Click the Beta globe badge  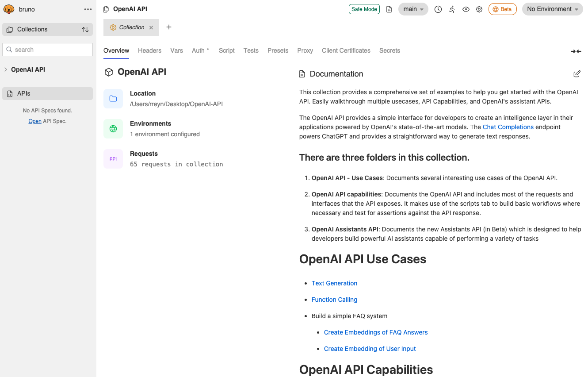coord(502,9)
